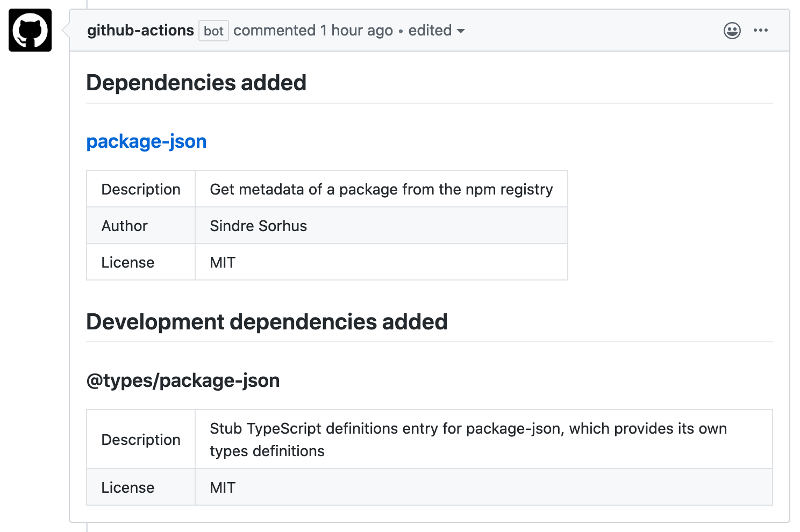800x532 pixels.
Task: Expand the edited history dropdown arrow
Action: tap(460, 31)
